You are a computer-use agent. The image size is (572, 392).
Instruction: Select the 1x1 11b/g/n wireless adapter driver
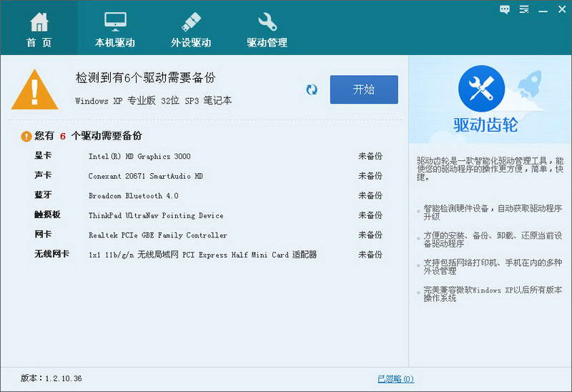click(x=202, y=255)
